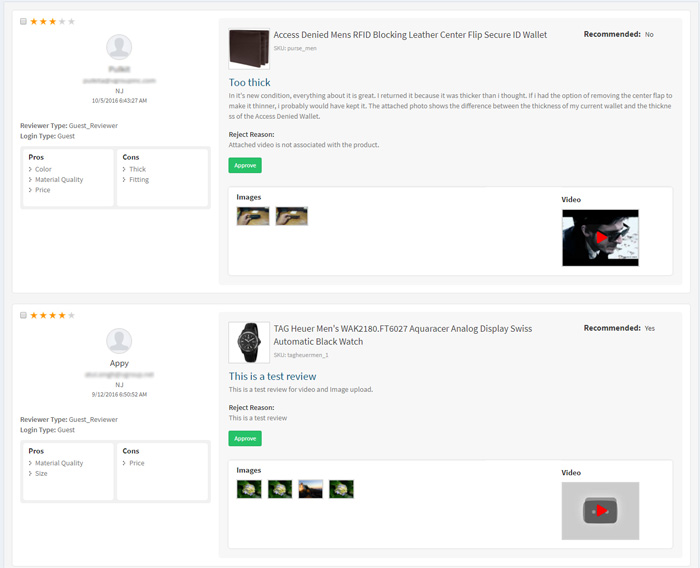The image size is (700, 568).
Task: Click the reject reason 'Attached video is not associated'
Action: pyautogui.click(x=304, y=145)
